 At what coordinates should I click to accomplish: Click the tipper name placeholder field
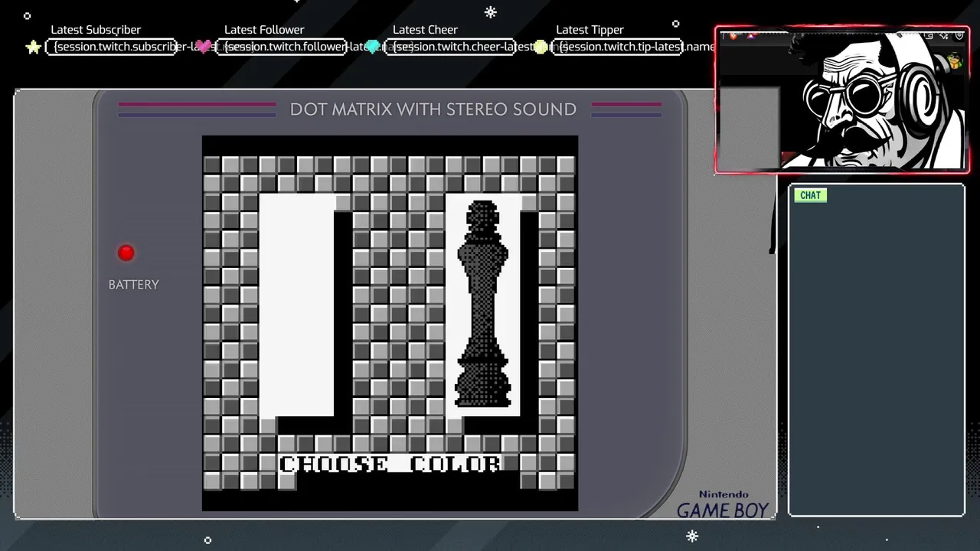pos(618,47)
